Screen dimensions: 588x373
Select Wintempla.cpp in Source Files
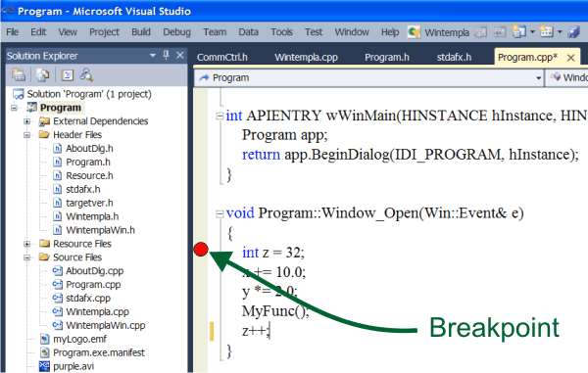[97, 312]
